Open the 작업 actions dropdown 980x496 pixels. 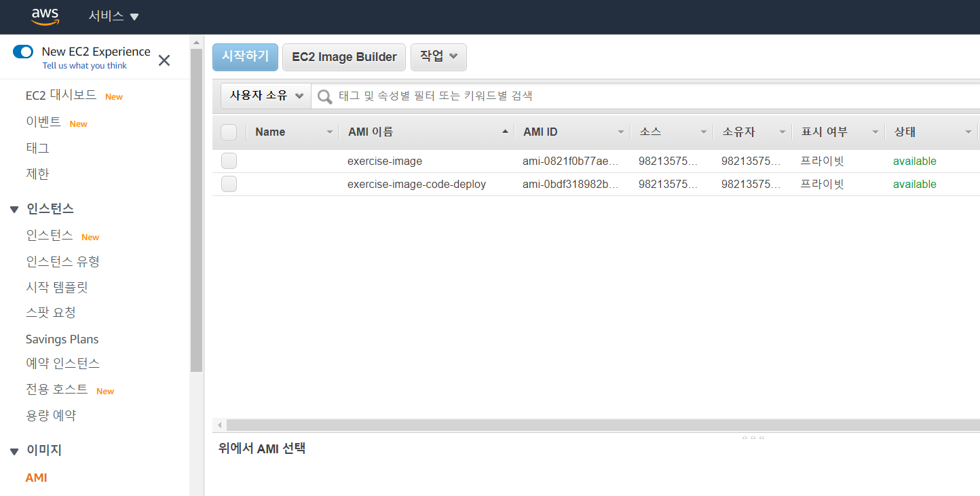[x=438, y=57]
